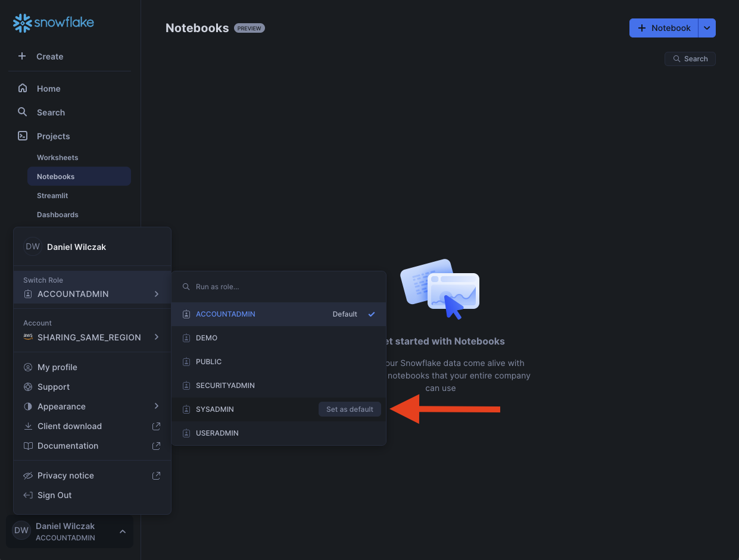
Task: Open Support
Action: pyautogui.click(x=92, y=387)
